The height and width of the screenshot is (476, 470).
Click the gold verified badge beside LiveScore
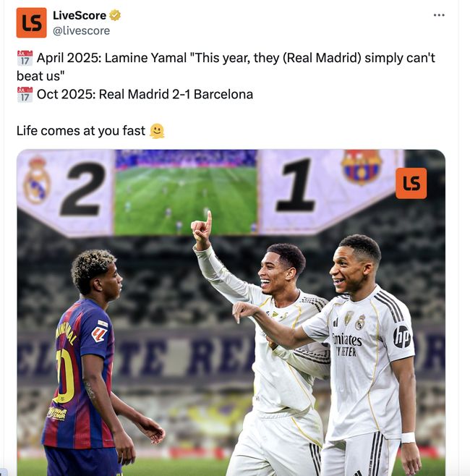click(x=115, y=15)
